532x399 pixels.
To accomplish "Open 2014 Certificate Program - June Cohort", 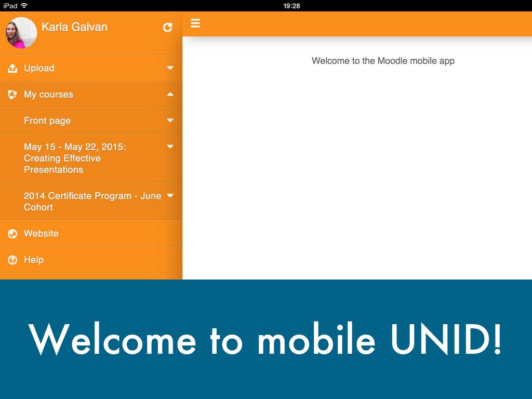I will (x=92, y=202).
